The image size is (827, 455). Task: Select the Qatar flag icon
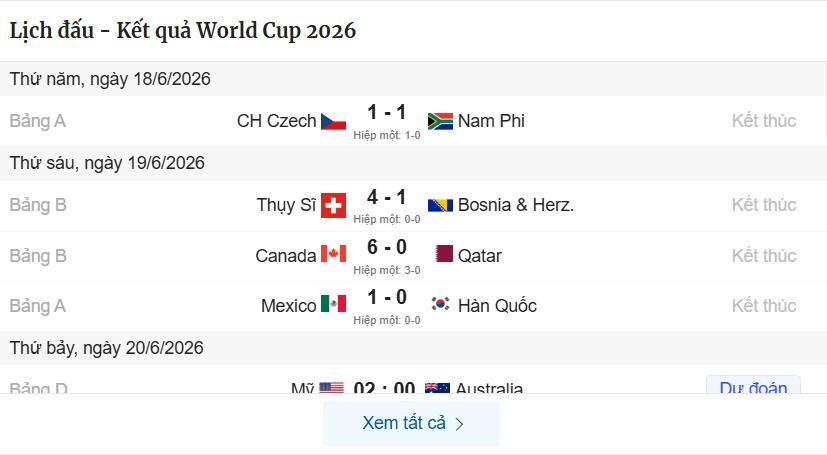pyautogui.click(x=444, y=254)
